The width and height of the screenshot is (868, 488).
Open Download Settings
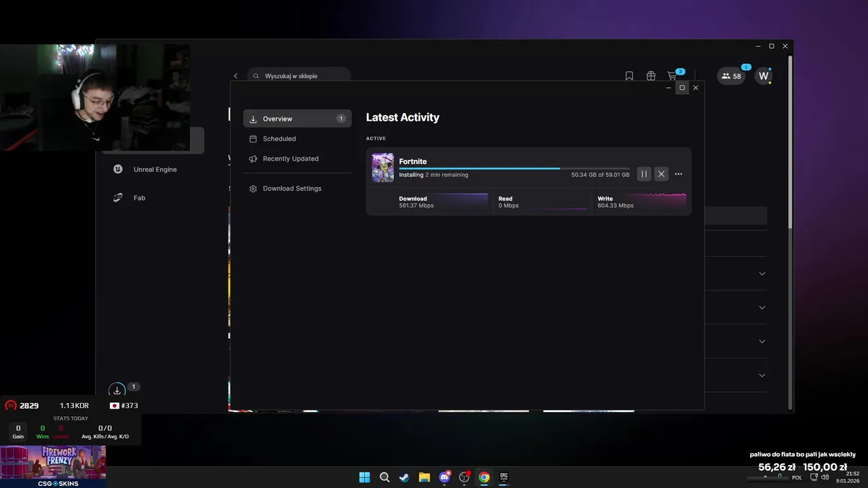click(297, 188)
